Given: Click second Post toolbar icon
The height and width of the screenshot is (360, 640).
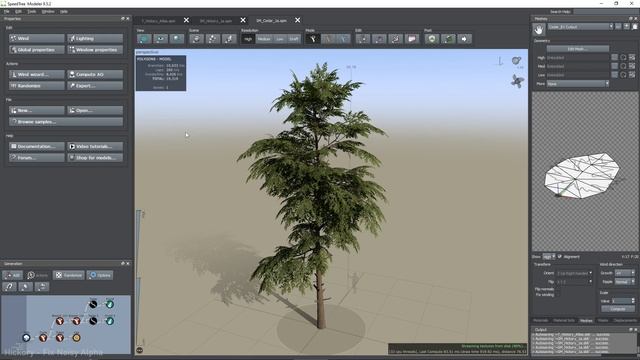Looking at the screenshot, I should (448, 39).
